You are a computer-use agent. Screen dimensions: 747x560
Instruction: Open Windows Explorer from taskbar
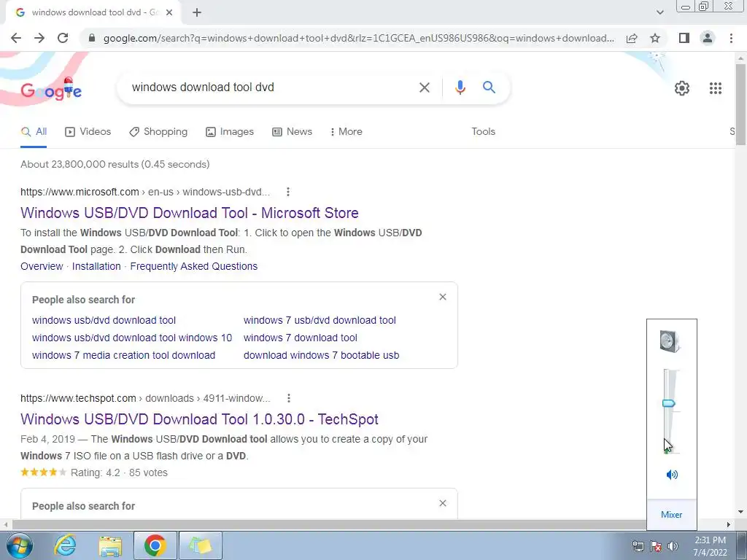[110, 545]
